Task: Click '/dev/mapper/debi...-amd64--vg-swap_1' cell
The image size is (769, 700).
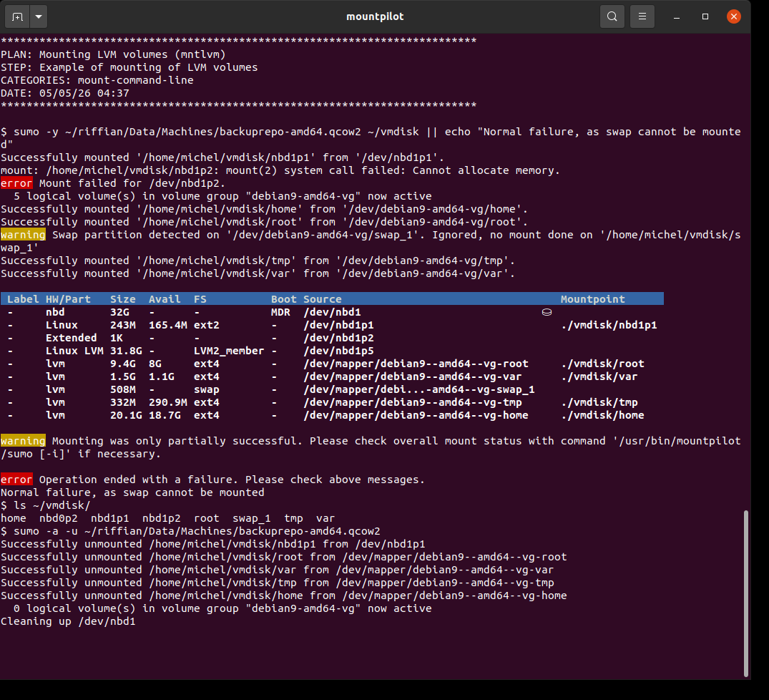Action: point(418,389)
